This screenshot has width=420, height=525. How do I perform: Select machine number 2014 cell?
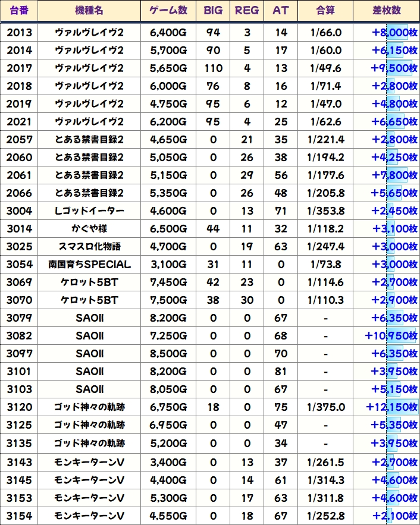coord(19,50)
